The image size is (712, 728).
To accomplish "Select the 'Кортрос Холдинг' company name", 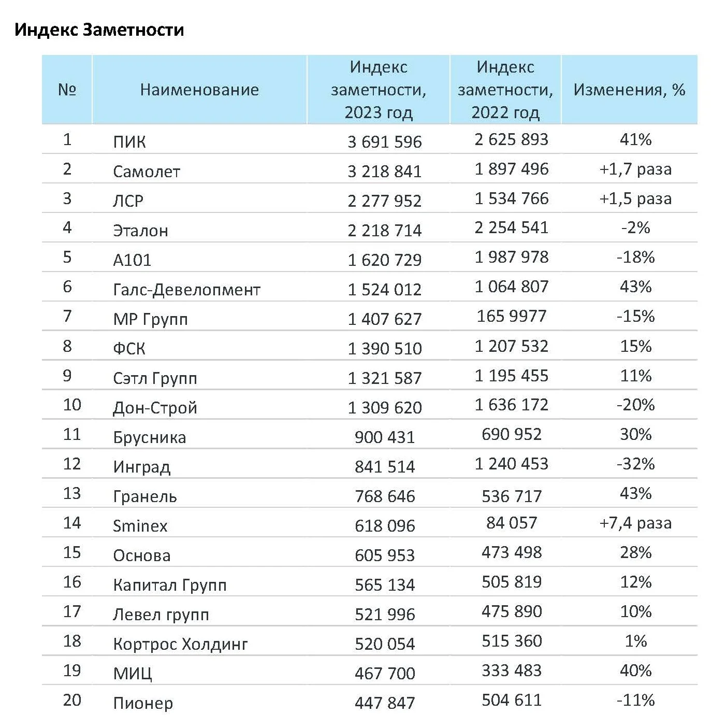I will (180, 644).
